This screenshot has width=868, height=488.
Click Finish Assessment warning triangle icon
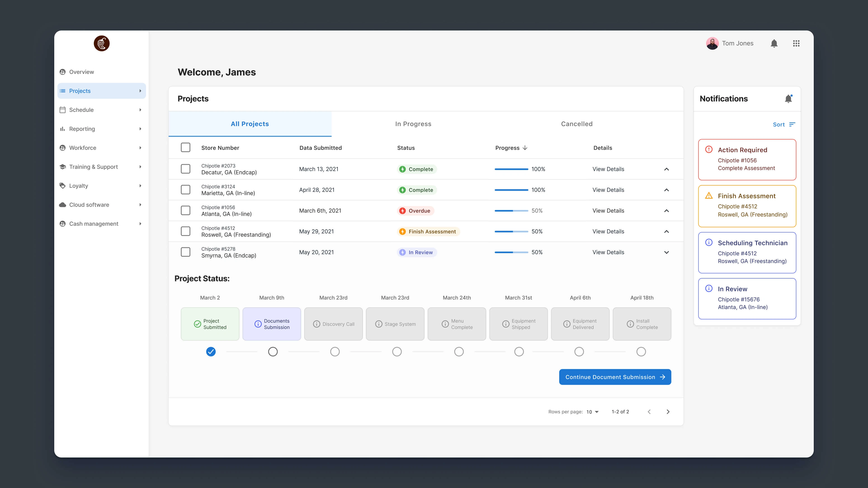pyautogui.click(x=709, y=196)
